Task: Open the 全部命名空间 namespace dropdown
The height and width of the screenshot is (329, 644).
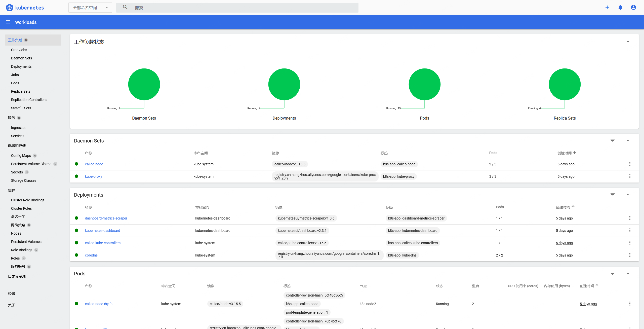Action: tap(90, 8)
